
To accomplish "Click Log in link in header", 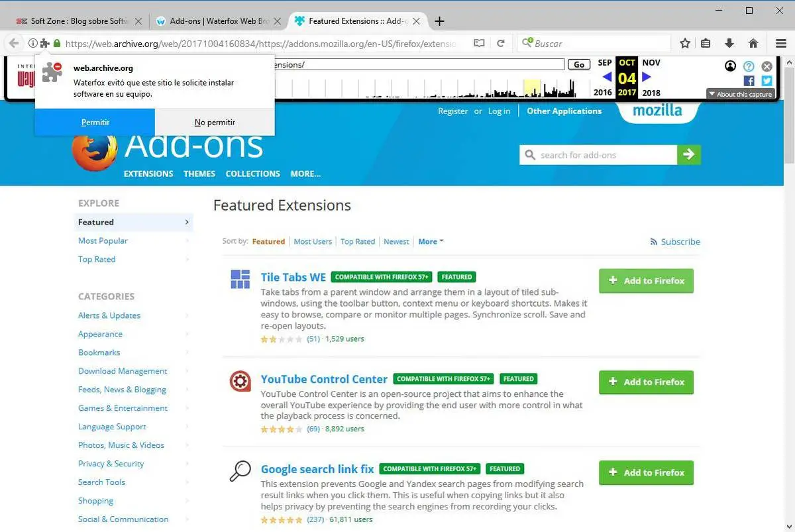I will pyautogui.click(x=500, y=111).
